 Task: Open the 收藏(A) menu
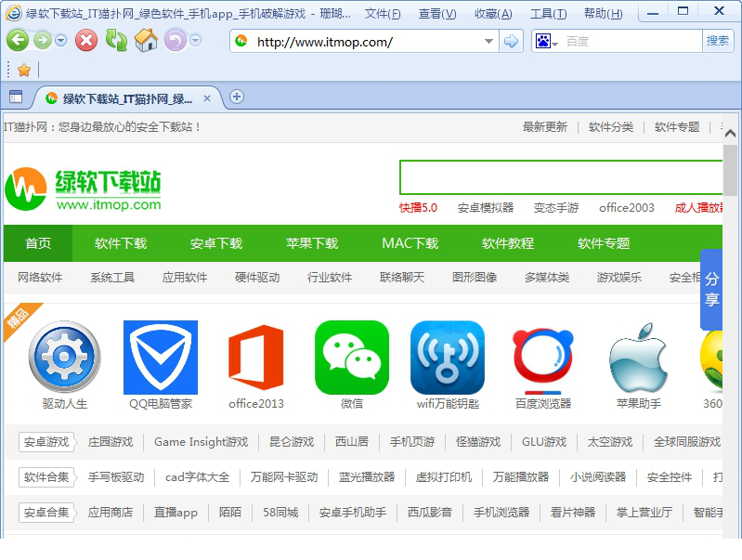click(x=493, y=14)
